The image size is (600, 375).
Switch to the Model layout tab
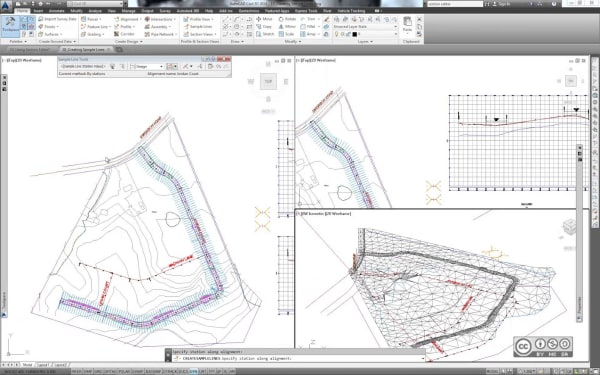pos(27,365)
